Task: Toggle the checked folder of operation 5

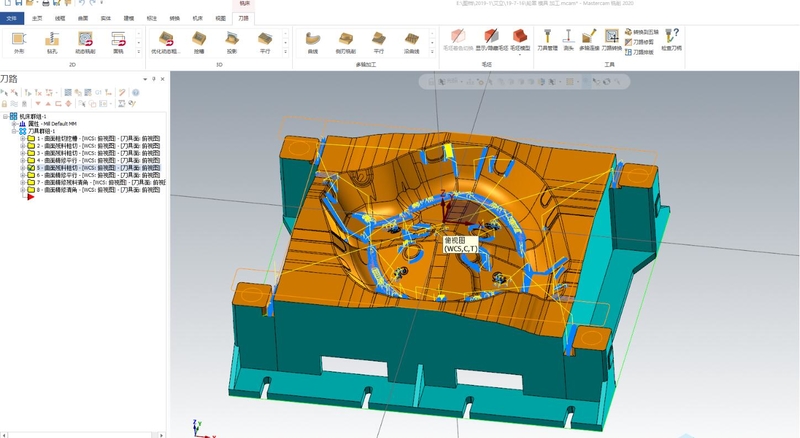Action: pos(31,167)
